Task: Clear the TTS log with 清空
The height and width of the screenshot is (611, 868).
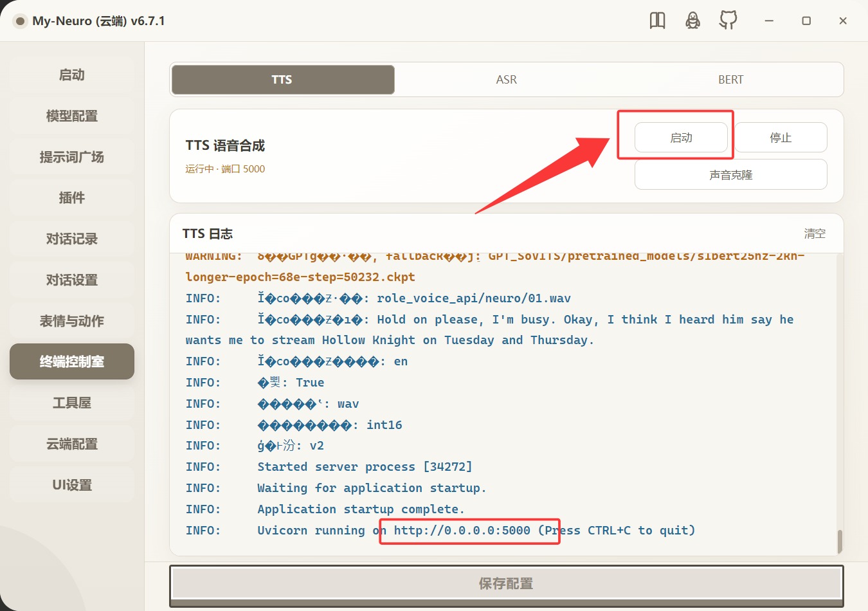Action: (x=815, y=233)
